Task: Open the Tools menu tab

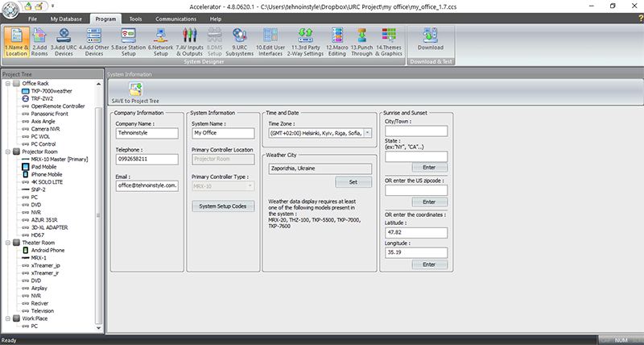Action: (135, 18)
